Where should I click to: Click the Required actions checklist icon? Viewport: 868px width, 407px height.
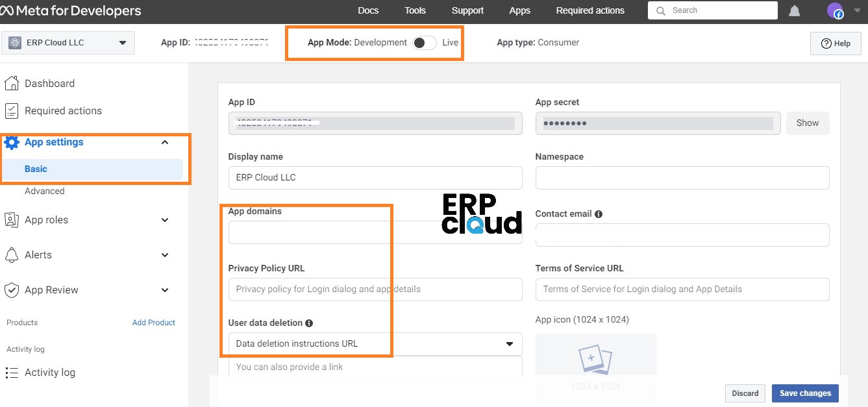12,111
